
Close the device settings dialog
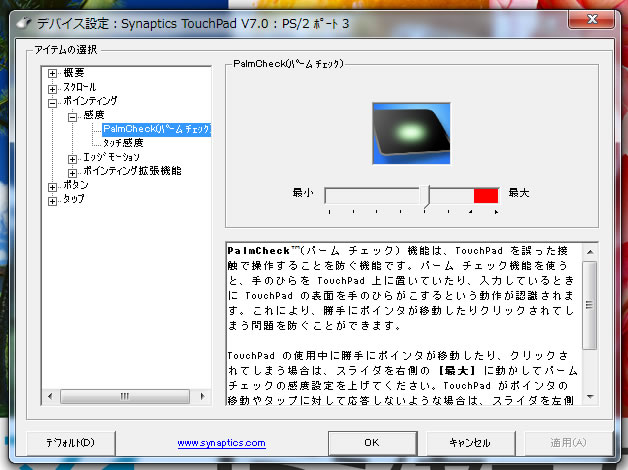(592, 19)
